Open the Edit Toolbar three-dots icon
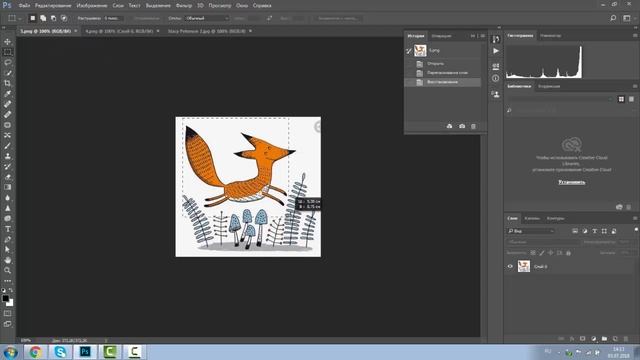Screen dimensions: 640x360 pos(7,281)
